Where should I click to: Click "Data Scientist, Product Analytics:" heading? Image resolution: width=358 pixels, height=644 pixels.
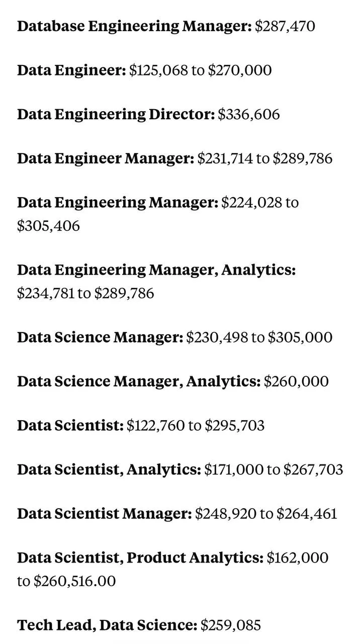pyautogui.click(x=140, y=558)
